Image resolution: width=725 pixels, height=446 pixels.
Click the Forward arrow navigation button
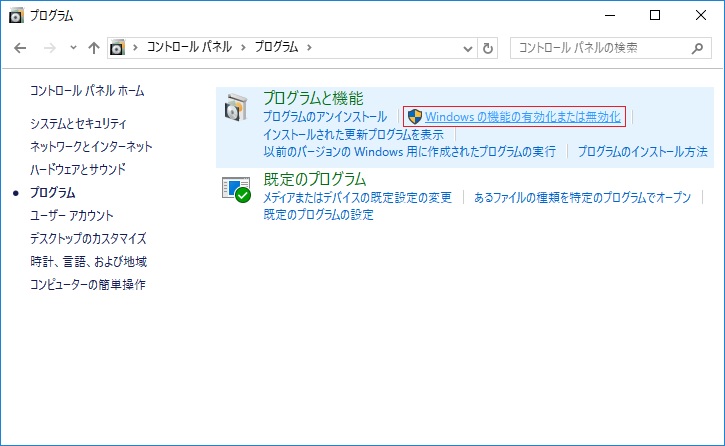(49, 48)
